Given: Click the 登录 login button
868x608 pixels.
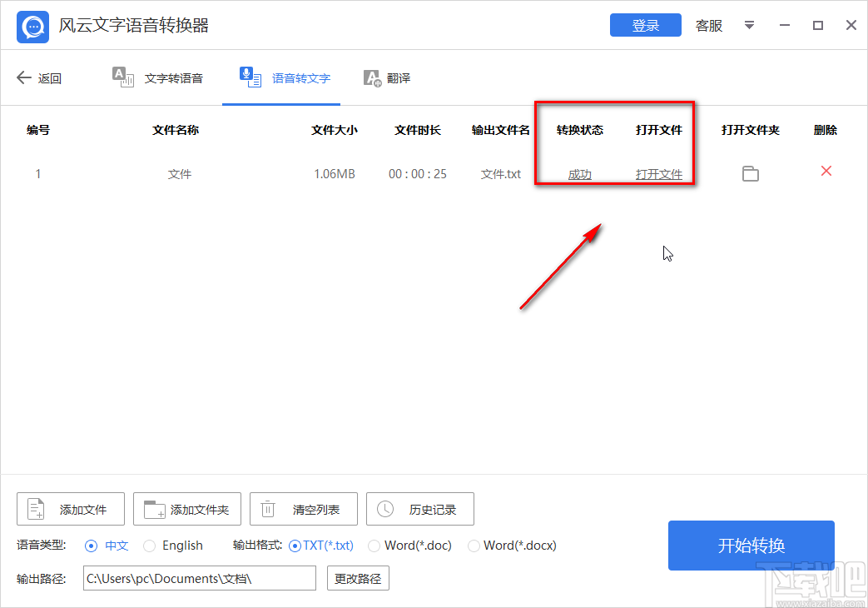Looking at the screenshot, I should (645, 25).
